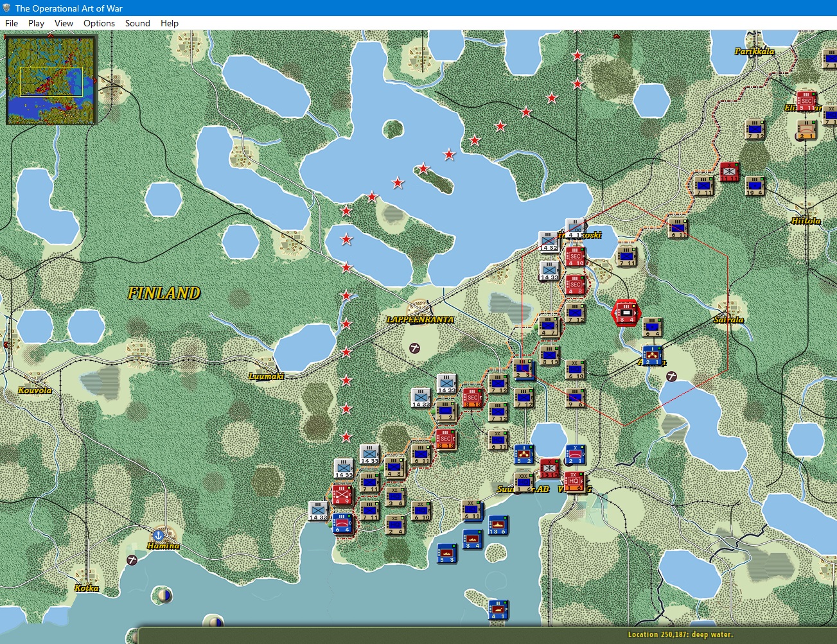Select the red hexagon-highlighted unit 3 4

click(x=626, y=312)
